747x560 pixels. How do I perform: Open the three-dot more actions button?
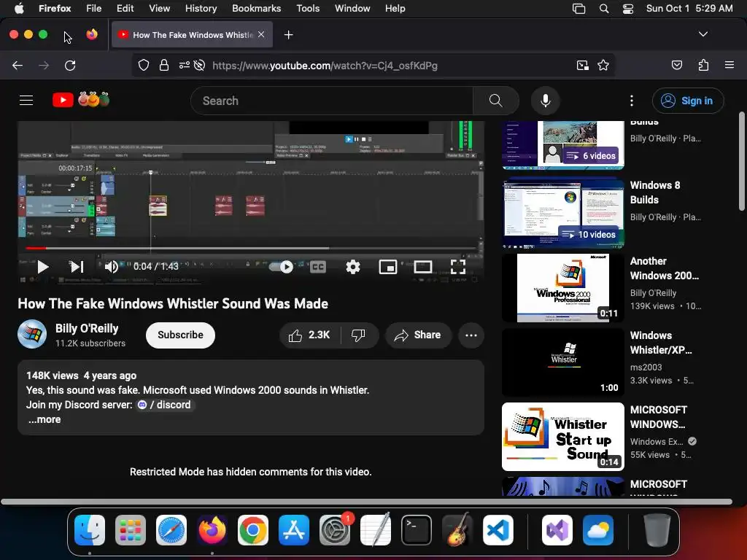(471, 335)
